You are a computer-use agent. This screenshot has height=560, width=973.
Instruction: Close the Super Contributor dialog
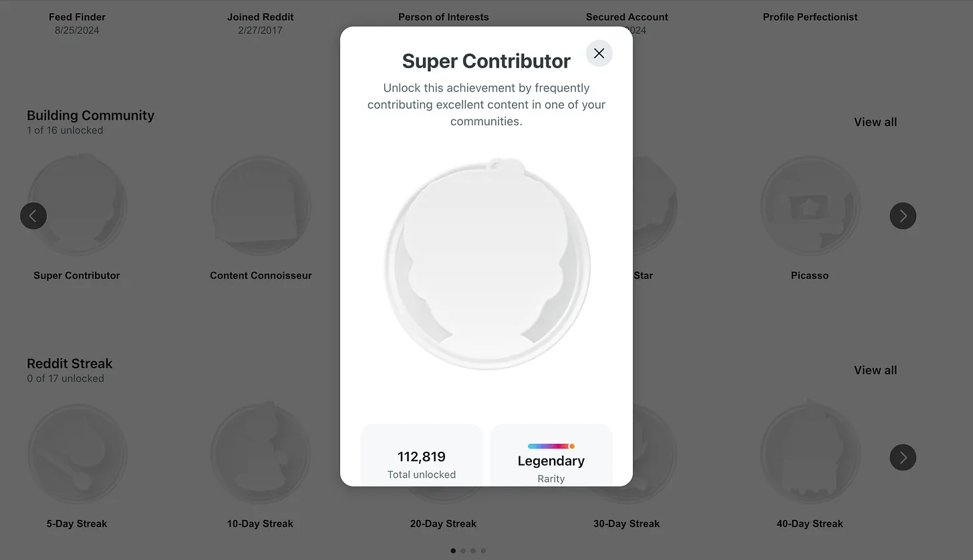(x=599, y=53)
